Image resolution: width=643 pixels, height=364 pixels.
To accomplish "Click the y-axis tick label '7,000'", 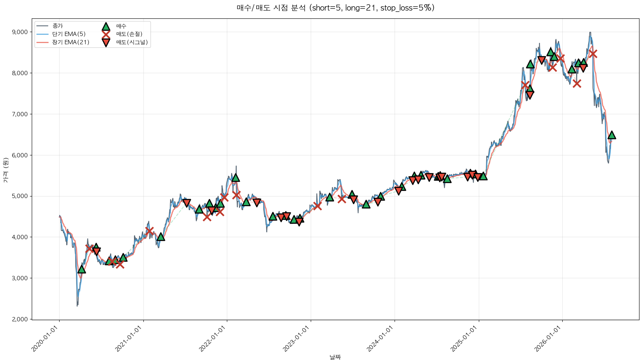I will pos(20,114).
